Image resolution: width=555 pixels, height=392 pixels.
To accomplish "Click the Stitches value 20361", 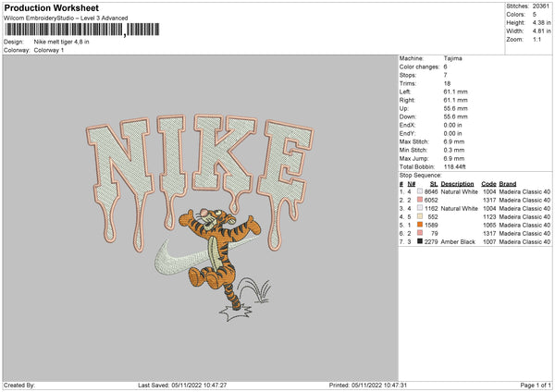I will click(541, 6).
